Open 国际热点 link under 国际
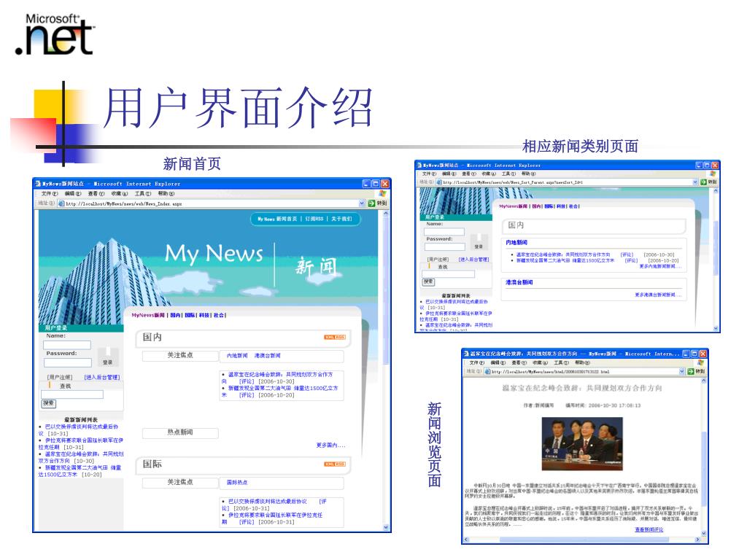Screen dimensions: 747x560 (x=237, y=483)
